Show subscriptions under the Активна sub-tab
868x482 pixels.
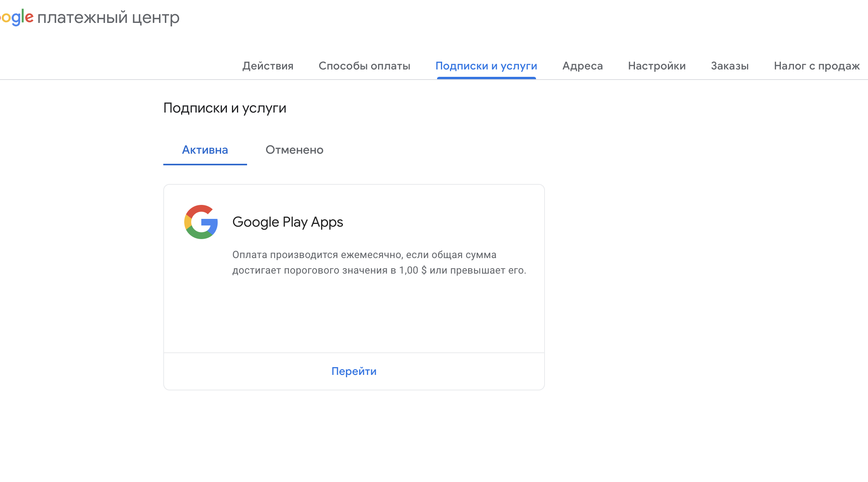pos(205,150)
